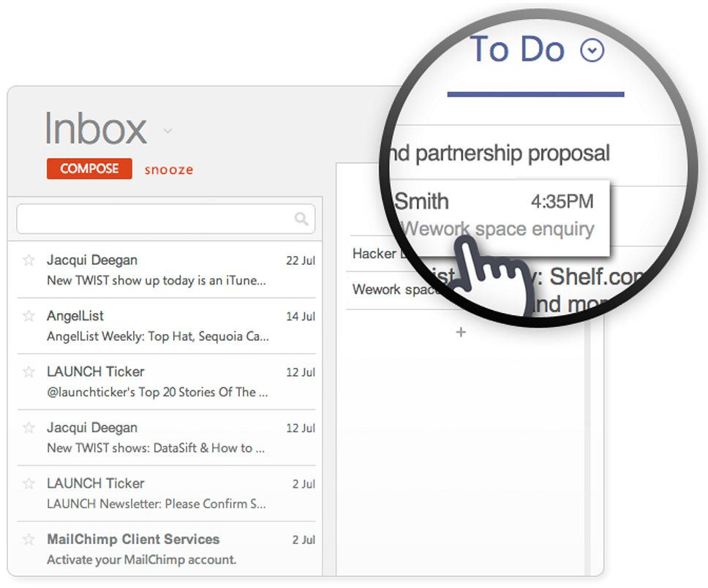Star the MailChimp Client Services email
This screenshot has height=588, width=708.
[x=29, y=539]
